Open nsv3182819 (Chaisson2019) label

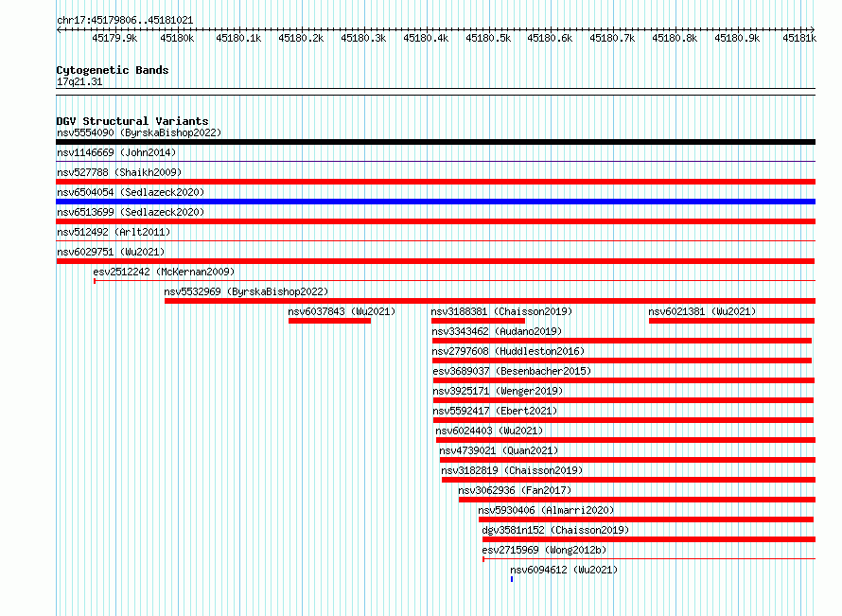[512, 470]
